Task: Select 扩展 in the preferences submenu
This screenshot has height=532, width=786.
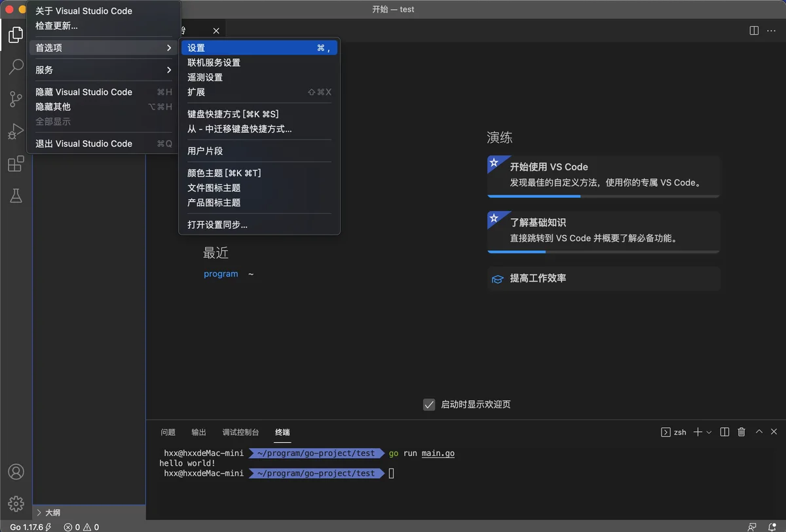Action: [259, 92]
